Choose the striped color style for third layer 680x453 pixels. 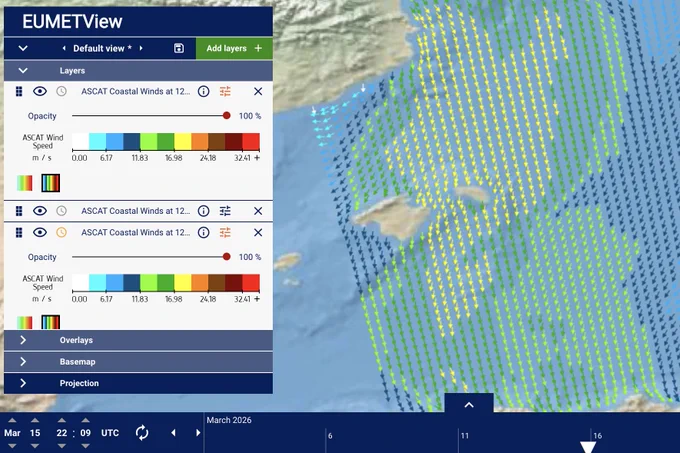tap(51, 322)
